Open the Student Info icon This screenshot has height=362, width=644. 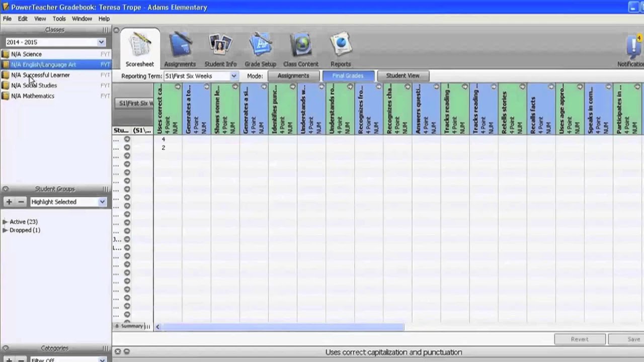(x=220, y=45)
